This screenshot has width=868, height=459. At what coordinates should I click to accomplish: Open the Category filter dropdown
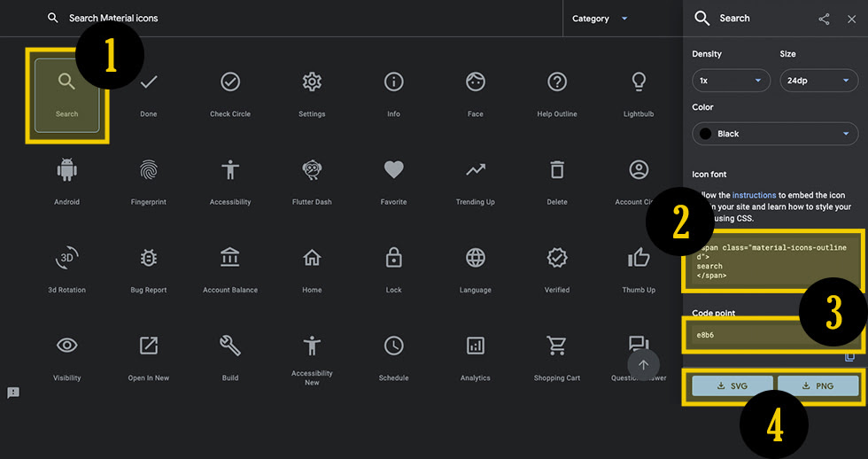[x=601, y=19]
